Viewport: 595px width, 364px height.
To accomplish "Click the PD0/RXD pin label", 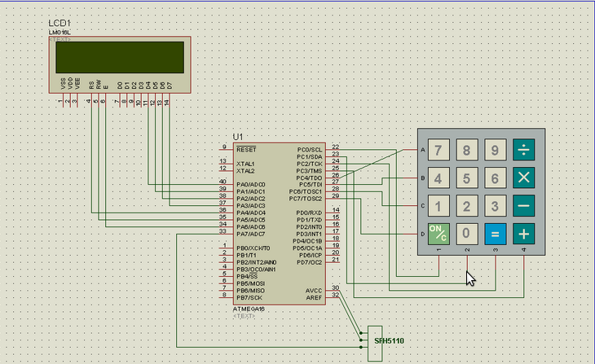I will tap(309, 213).
